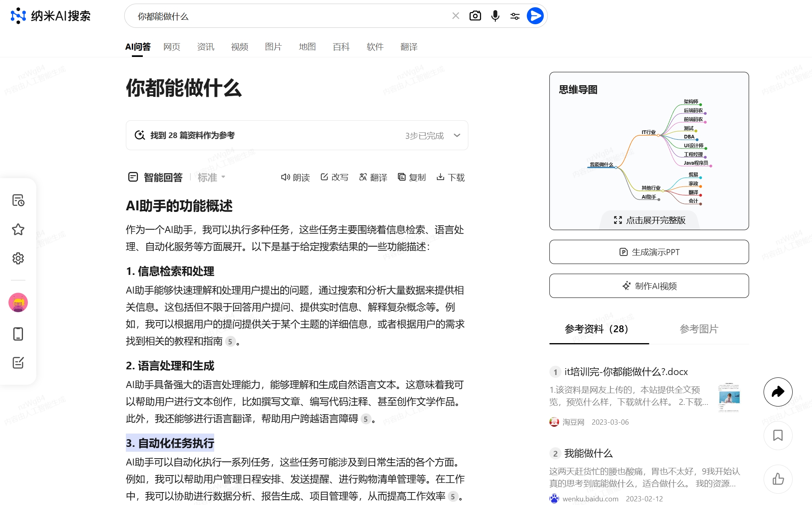This screenshot has width=812, height=505.
Task: Open history icon in left sidebar
Action: [x=18, y=200]
